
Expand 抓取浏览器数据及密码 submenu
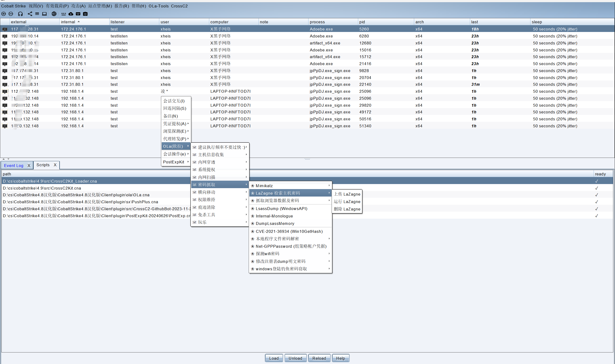(291, 201)
